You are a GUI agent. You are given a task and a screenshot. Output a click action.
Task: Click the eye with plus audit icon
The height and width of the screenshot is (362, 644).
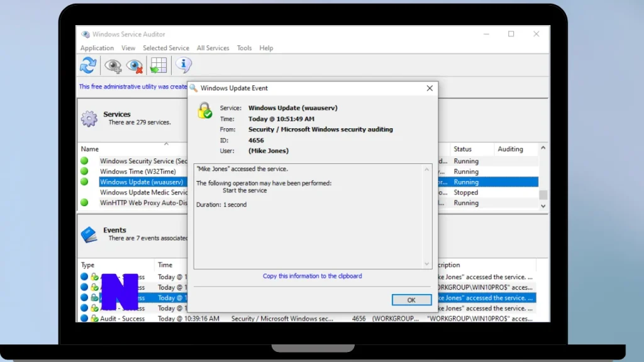point(113,65)
